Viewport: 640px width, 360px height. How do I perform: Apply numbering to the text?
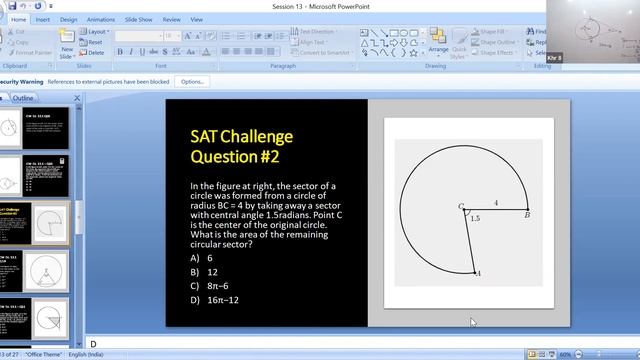click(242, 36)
